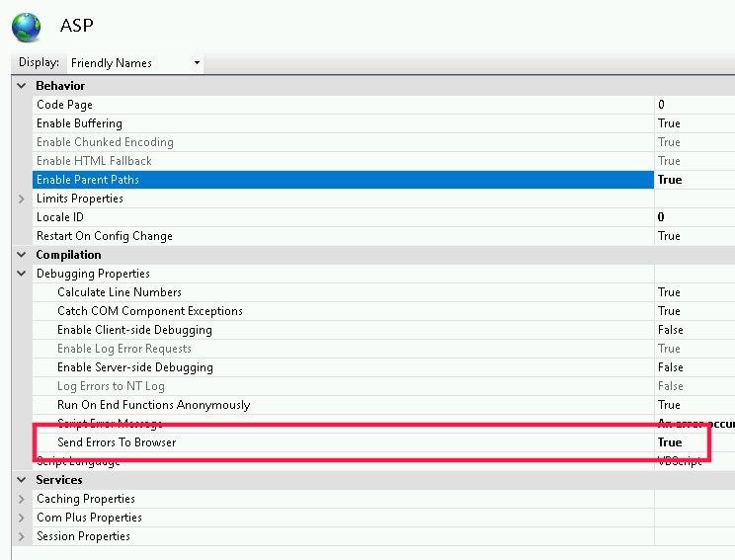Click the Code Page value field
The height and width of the screenshot is (560, 735).
tap(692, 105)
